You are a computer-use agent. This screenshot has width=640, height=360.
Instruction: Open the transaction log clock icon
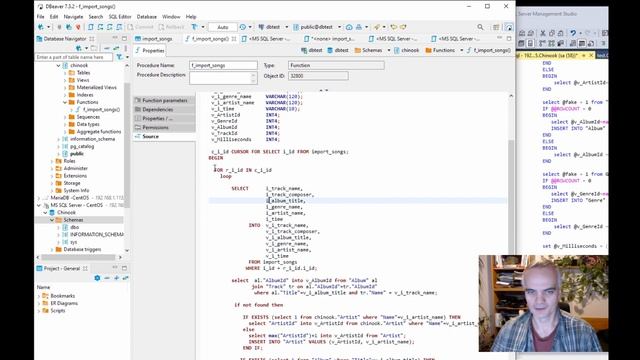tap(243, 27)
